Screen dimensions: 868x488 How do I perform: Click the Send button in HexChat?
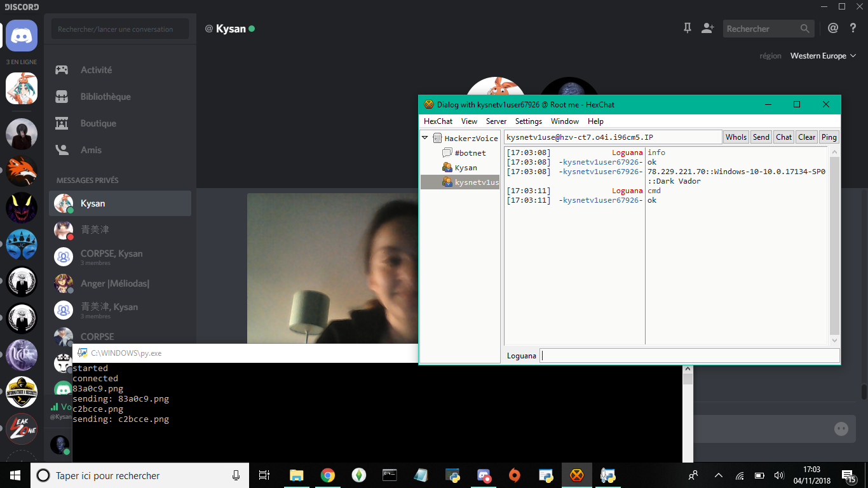761,137
